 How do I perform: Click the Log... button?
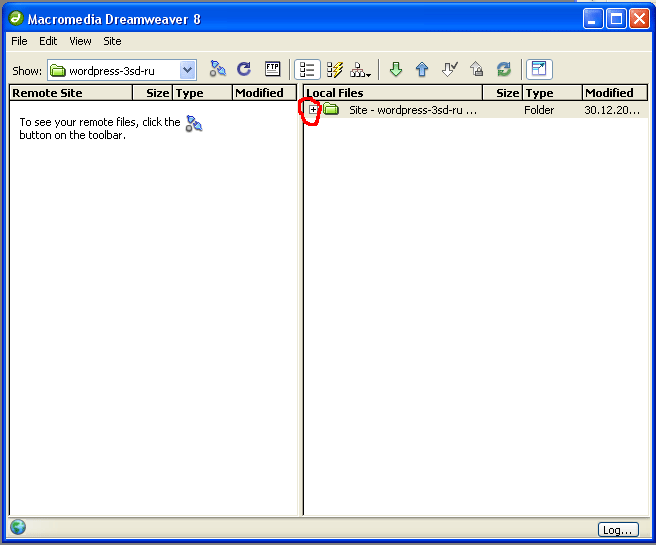(618, 530)
